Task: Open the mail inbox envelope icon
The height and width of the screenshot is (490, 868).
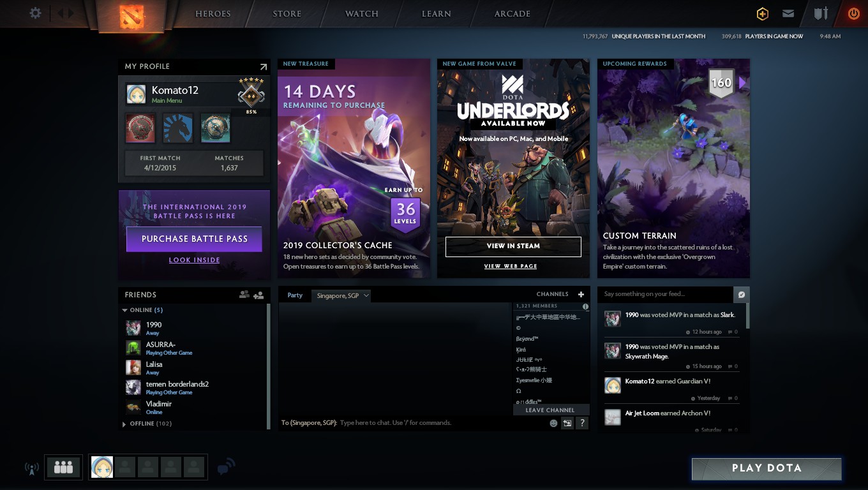Action: coord(788,13)
